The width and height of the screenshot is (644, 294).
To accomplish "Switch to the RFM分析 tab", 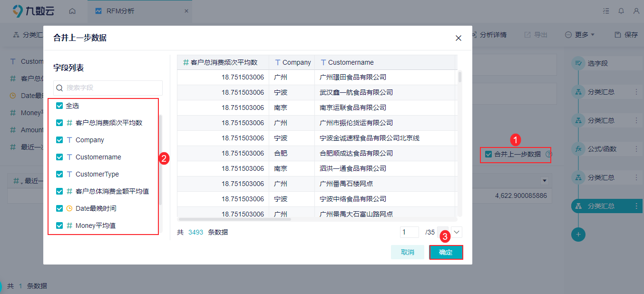I will point(139,11).
